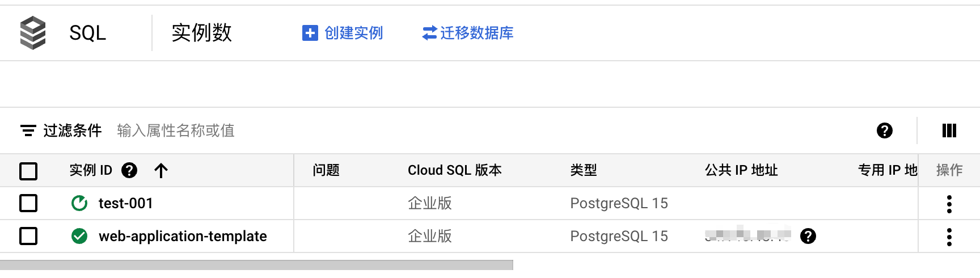Open the three-dot menu for web-application-template
The height and width of the screenshot is (278, 980).
click(x=949, y=237)
